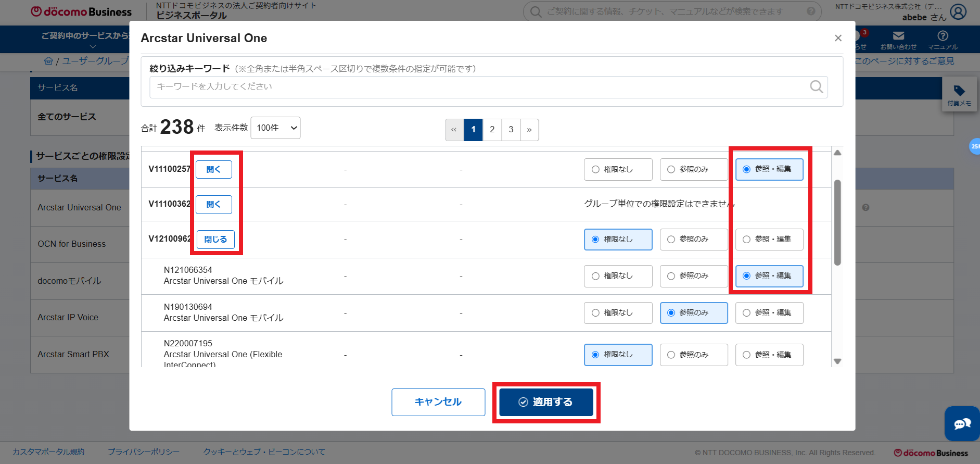Image resolution: width=980 pixels, height=464 pixels.
Task: Click the search magnifier icon in keyword field
Action: click(x=816, y=87)
